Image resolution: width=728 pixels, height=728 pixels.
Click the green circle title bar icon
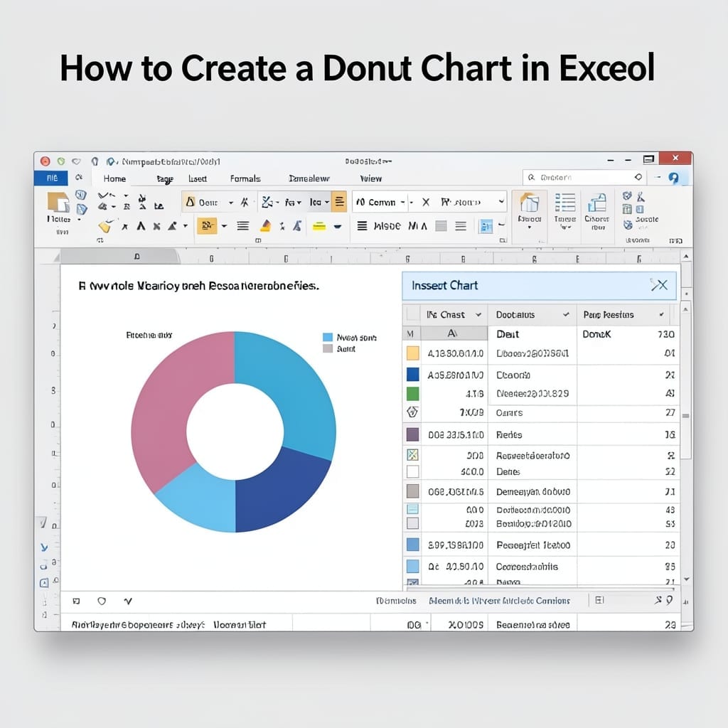click(x=61, y=161)
